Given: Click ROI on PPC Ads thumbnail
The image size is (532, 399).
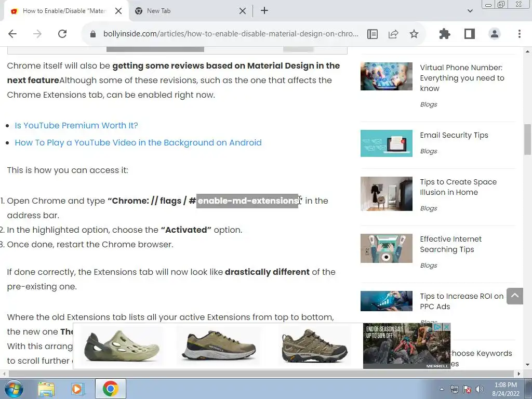Looking at the screenshot, I should [387, 301].
